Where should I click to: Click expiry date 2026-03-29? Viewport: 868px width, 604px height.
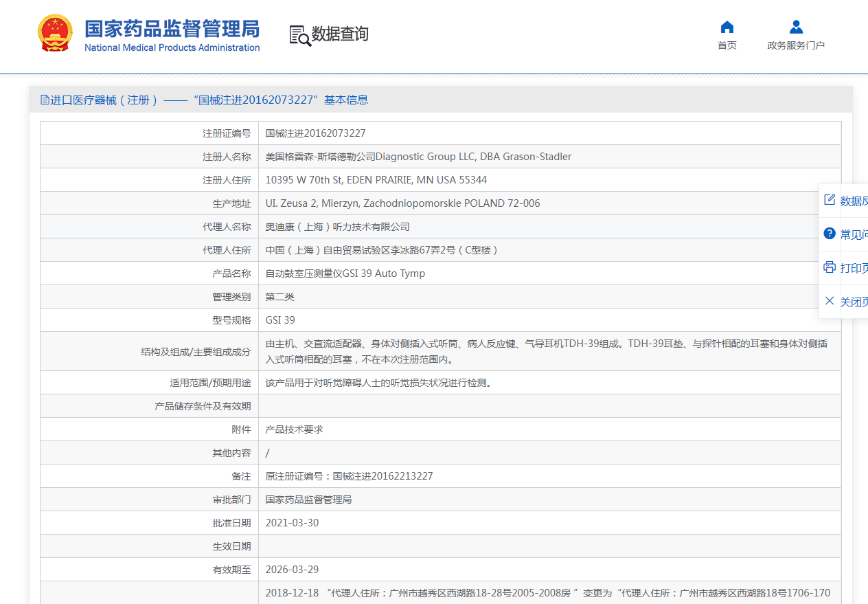click(293, 570)
